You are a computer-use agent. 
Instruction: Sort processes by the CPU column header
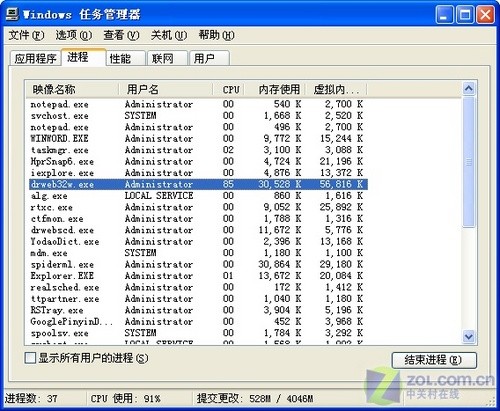pyautogui.click(x=229, y=89)
